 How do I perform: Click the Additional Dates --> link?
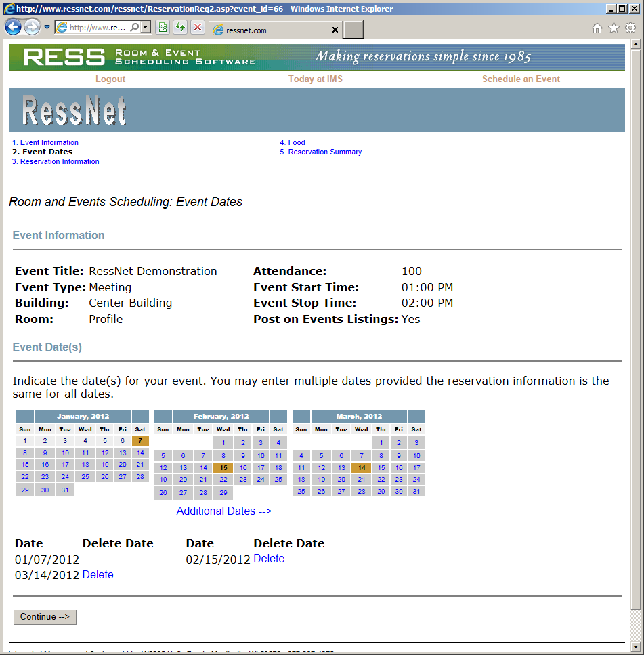[x=223, y=511]
